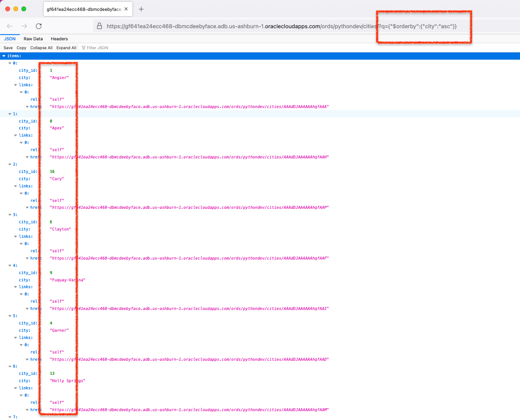Collapse the links node under Cary
This screenshot has height=420, width=520.
pyautogui.click(x=16, y=186)
